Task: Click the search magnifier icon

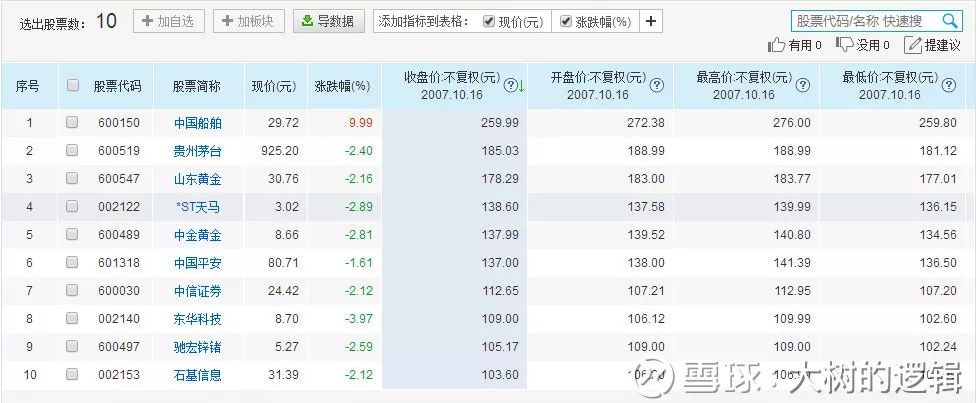Action: pos(949,21)
